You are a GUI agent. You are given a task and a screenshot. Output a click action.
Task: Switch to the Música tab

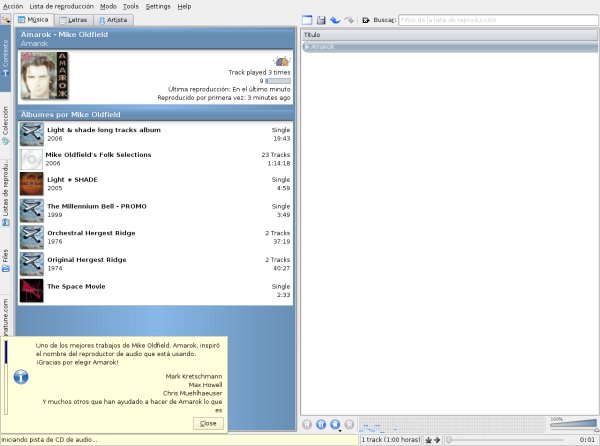pos(34,20)
